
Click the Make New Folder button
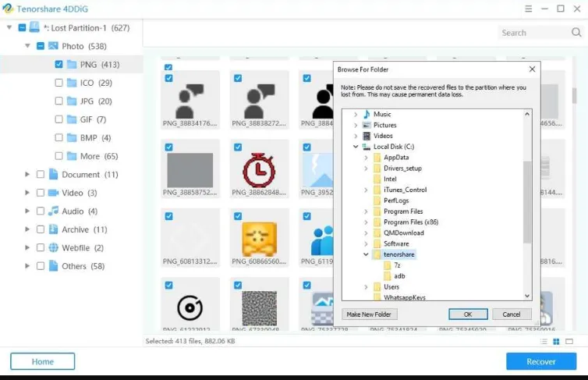(369, 314)
